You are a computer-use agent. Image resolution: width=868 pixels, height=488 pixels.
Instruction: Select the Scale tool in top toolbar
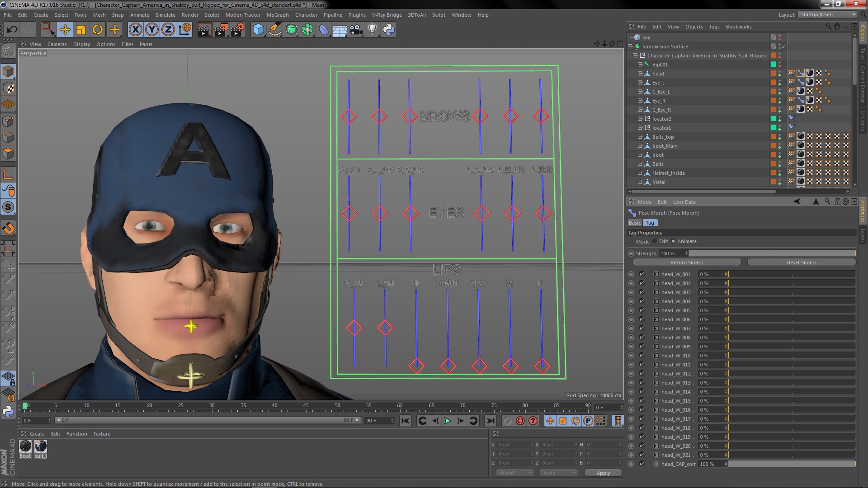click(x=81, y=30)
